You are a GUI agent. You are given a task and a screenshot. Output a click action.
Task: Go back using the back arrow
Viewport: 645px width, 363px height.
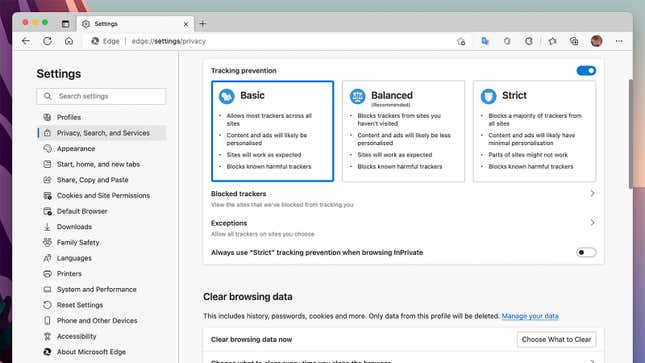pyautogui.click(x=26, y=41)
